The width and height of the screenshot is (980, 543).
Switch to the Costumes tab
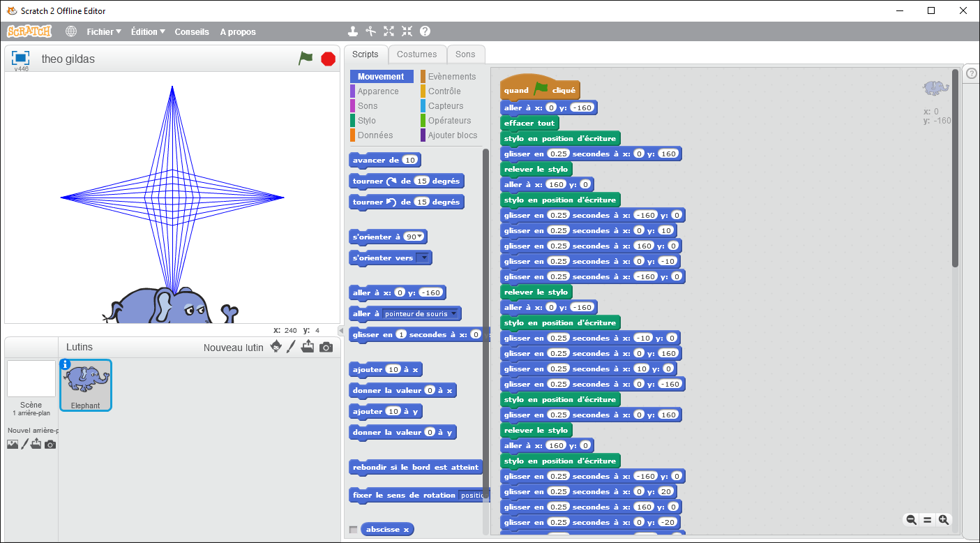(x=416, y=54)
